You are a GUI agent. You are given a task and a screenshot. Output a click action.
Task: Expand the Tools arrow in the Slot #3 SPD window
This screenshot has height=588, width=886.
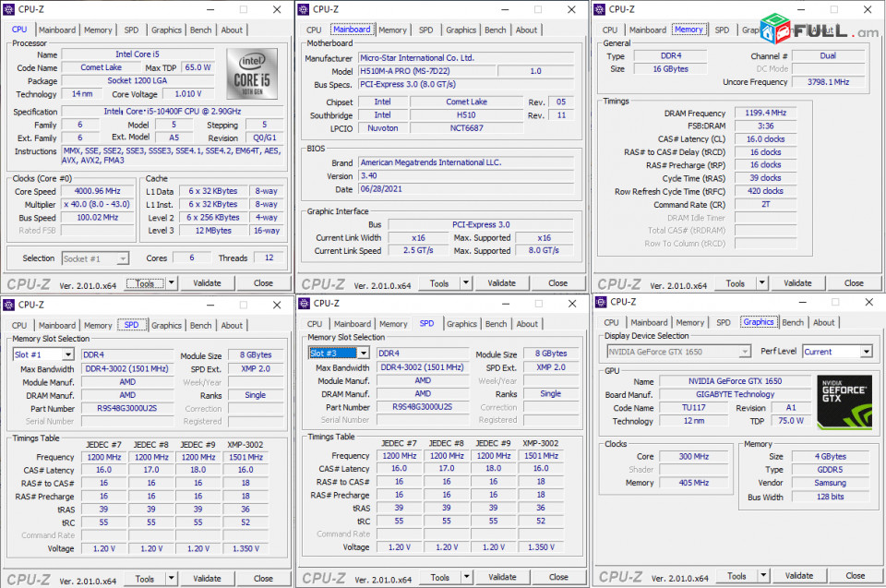tap(466, 577)
